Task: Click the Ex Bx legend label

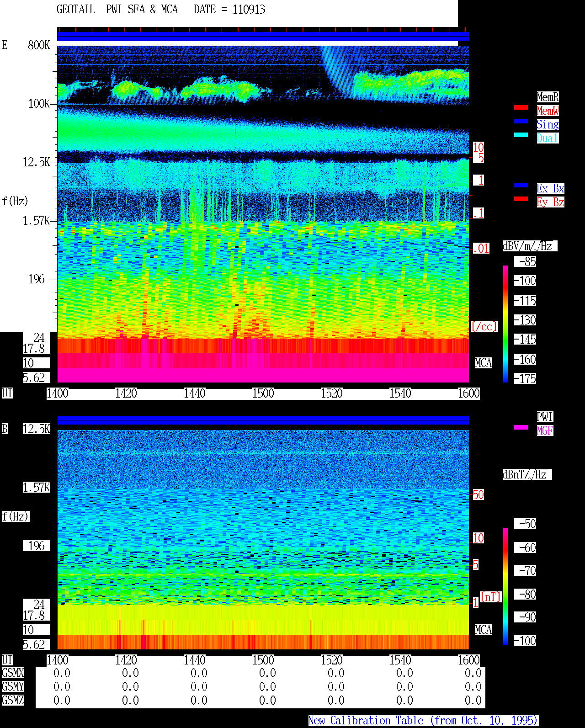Action: click(550, 188)
